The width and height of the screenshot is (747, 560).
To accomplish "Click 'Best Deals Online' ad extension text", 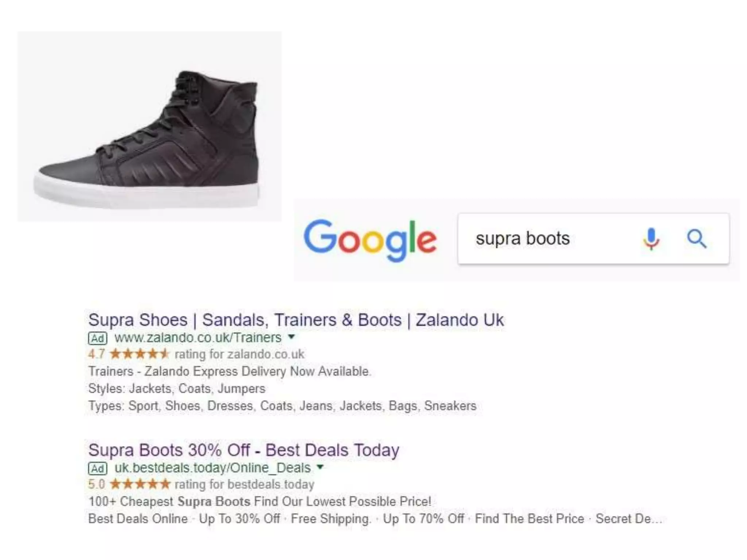I will pos(138,519).
